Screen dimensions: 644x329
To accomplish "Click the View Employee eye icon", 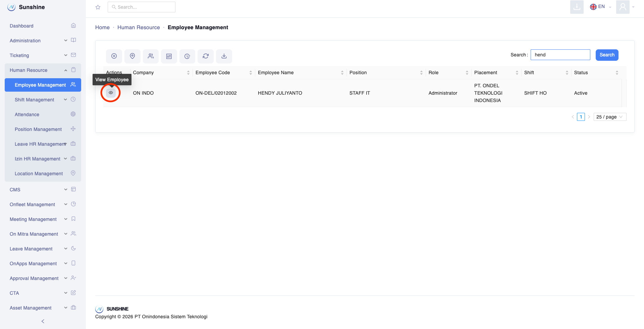I will click(111, 93).
